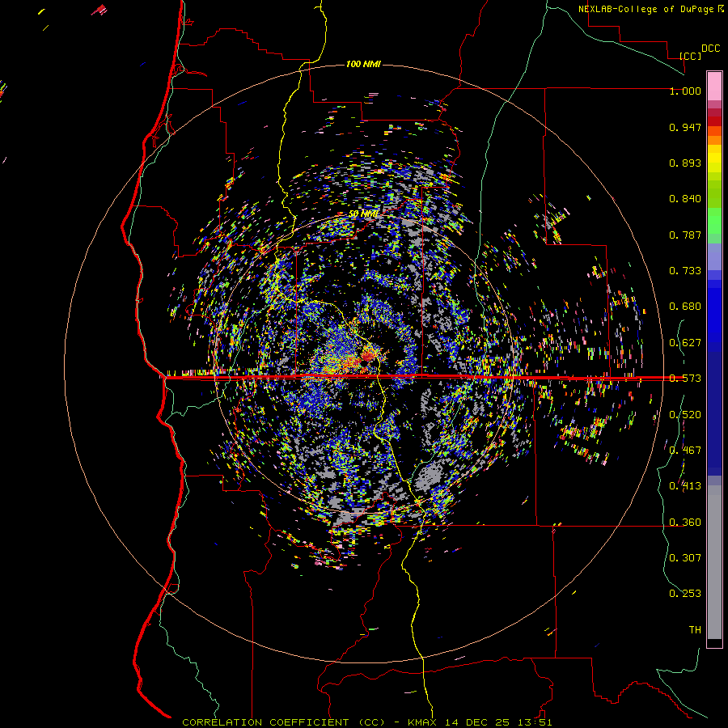
Task: Select the 0.680 legend value
Action: 685,307
